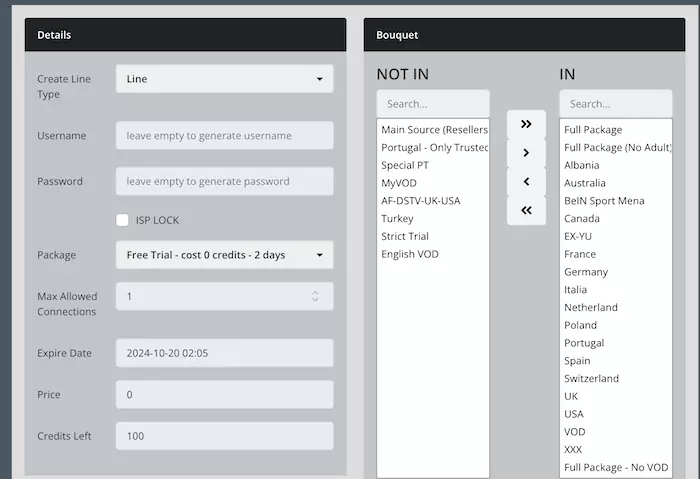Click the Expire Date field

pos(224,353)
